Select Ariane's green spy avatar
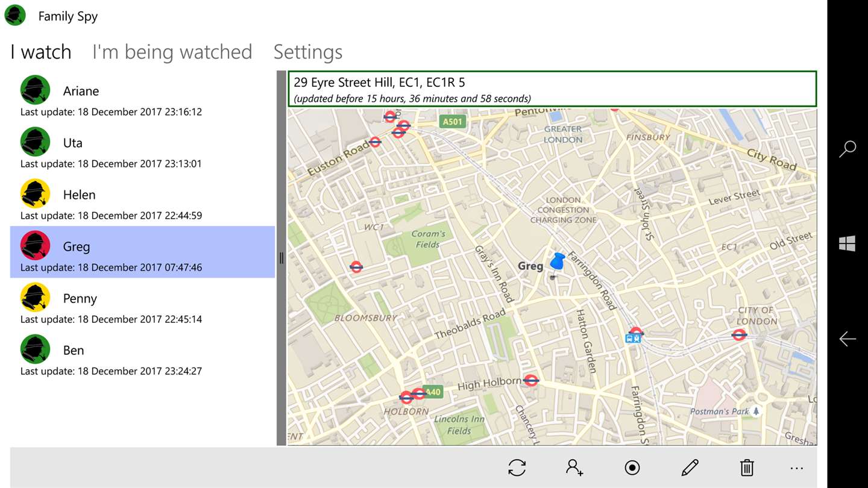 [35, 90]
